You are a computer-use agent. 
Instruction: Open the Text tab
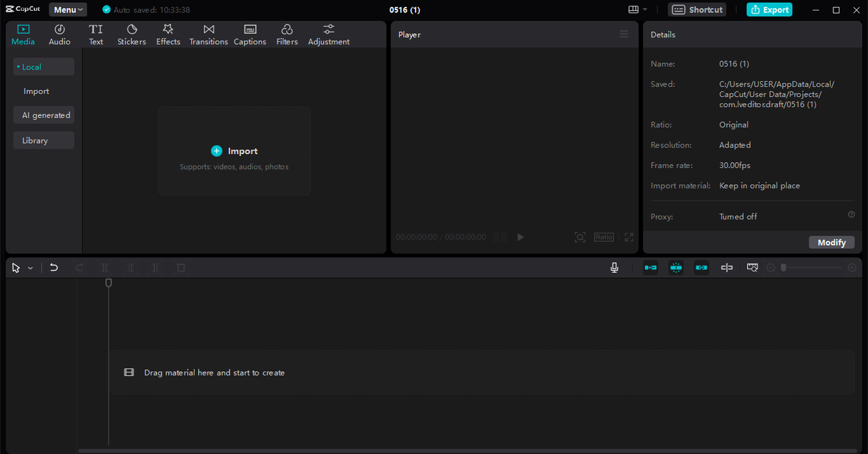pos(96,35)
